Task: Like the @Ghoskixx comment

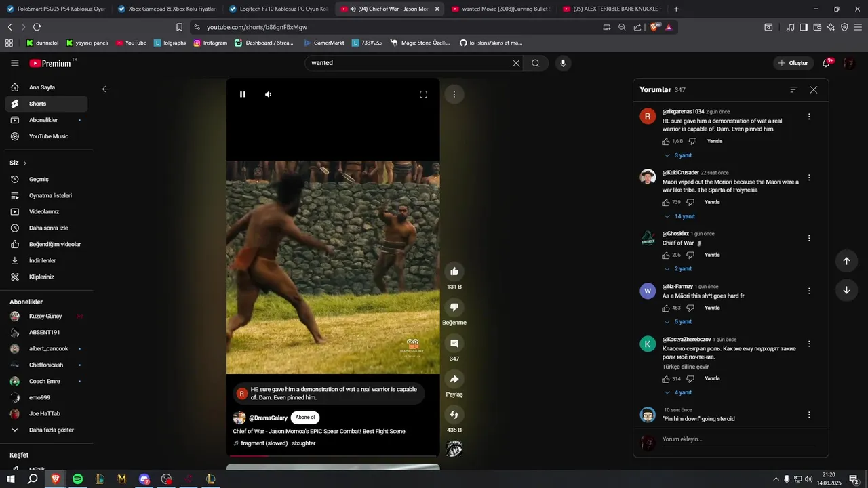Action: coord(666,255)
